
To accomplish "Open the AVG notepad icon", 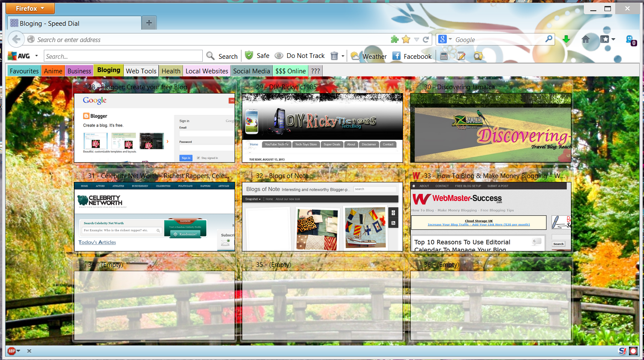I will point(461,56).
